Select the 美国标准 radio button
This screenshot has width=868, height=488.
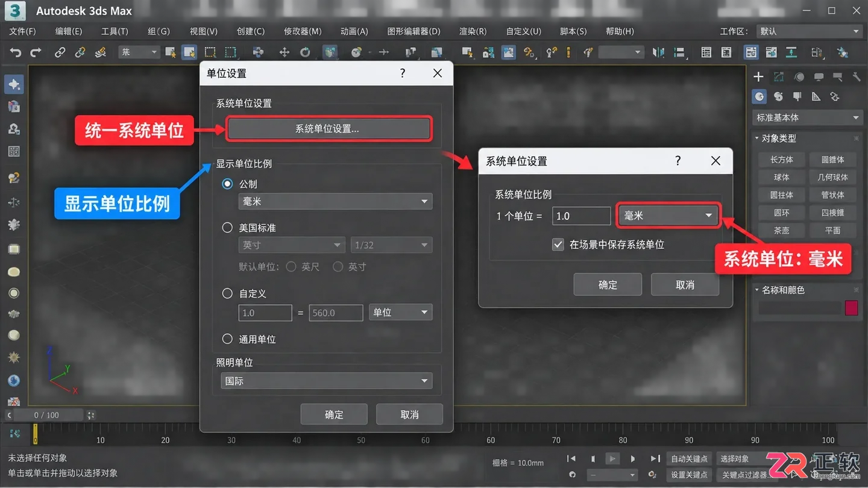[x=227, y=228]
